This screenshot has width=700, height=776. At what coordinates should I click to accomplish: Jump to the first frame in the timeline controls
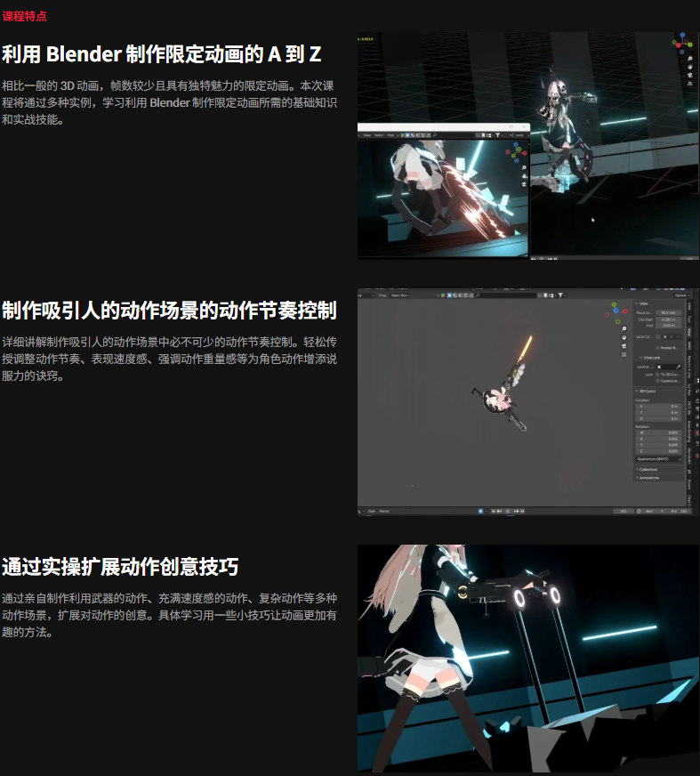[494, 511]
